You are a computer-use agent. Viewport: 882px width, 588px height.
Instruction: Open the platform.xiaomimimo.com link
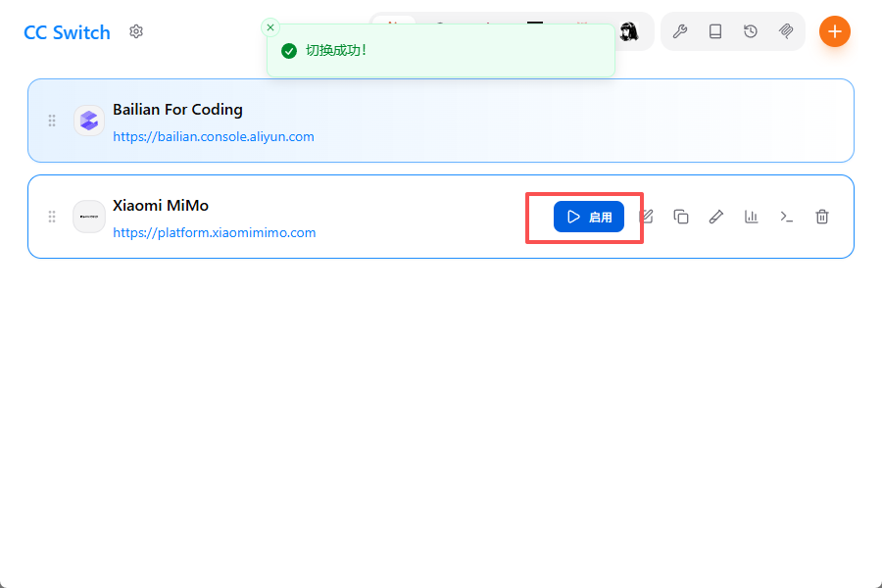[x=215, y=233]
